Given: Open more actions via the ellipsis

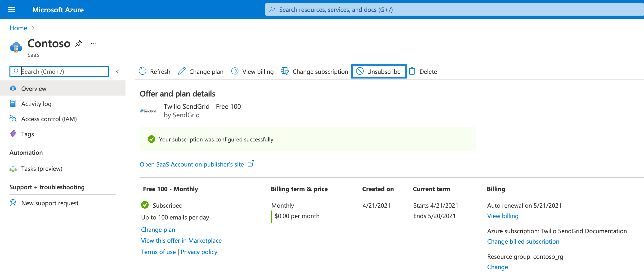Looking at the screenshot, I should pos(94,43).
